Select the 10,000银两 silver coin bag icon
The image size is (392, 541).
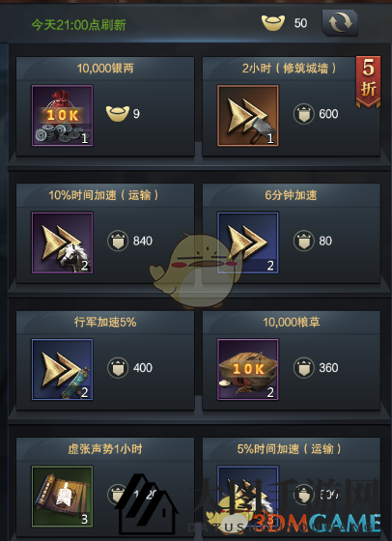63,116
